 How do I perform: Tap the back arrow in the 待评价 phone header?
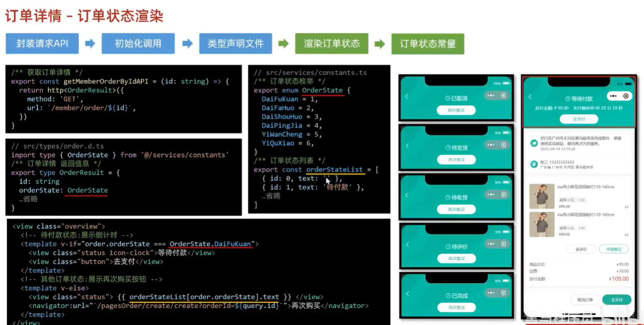(407, 244)
